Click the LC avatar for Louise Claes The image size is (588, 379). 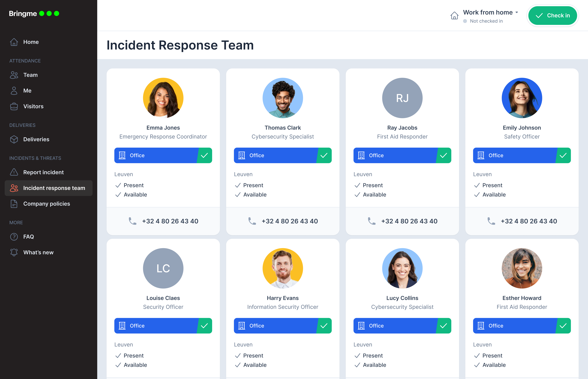click(163, 268)
